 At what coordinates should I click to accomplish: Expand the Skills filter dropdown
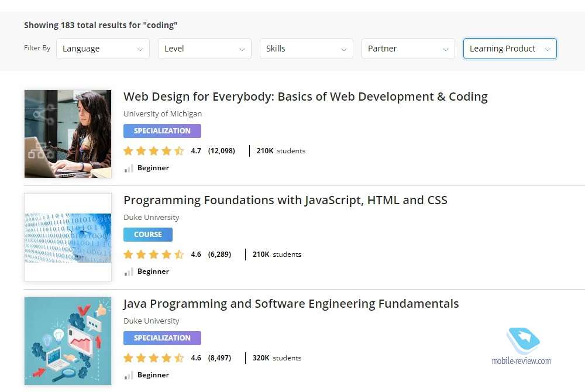point(307,49)
